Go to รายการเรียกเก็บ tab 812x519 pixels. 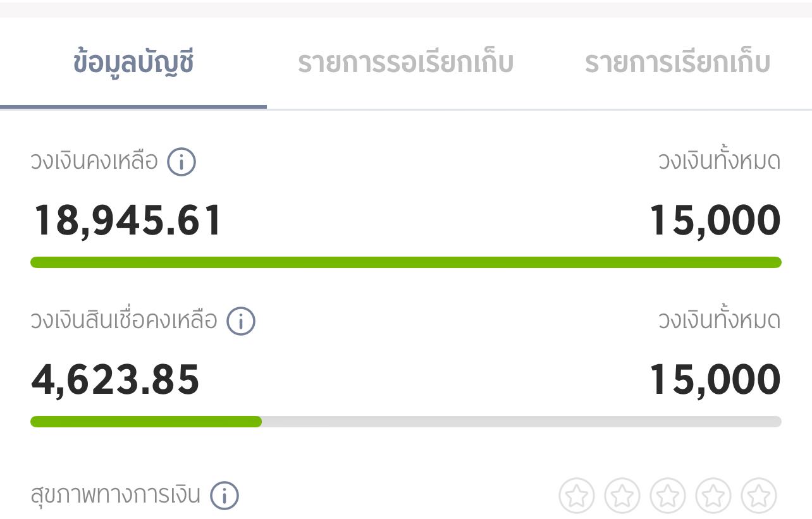click(677, 63)
